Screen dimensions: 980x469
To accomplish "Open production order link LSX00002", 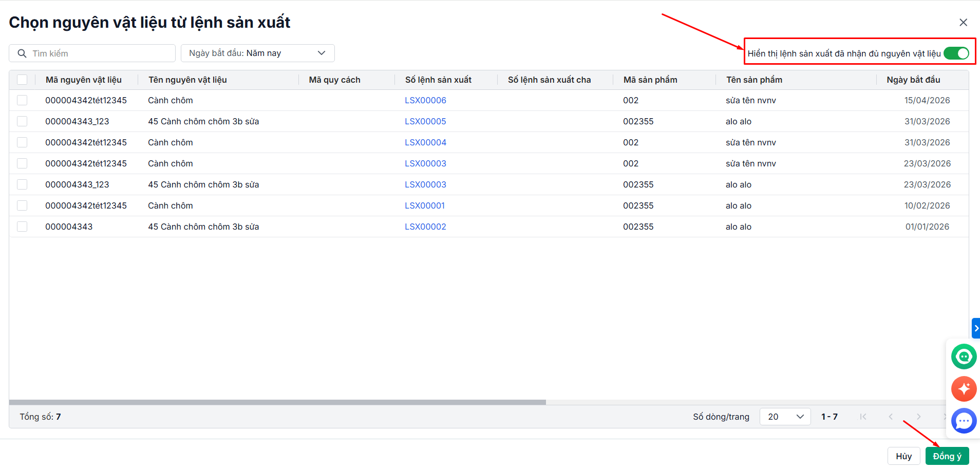I will (425, 227).
